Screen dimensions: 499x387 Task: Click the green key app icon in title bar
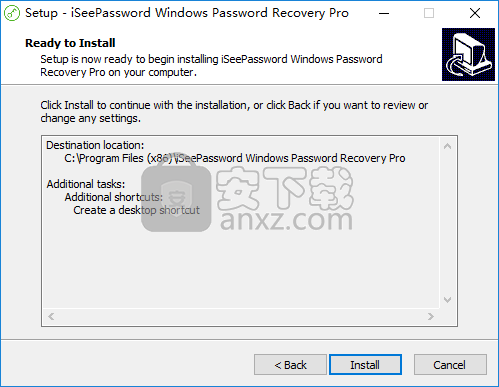coord(12,13)
